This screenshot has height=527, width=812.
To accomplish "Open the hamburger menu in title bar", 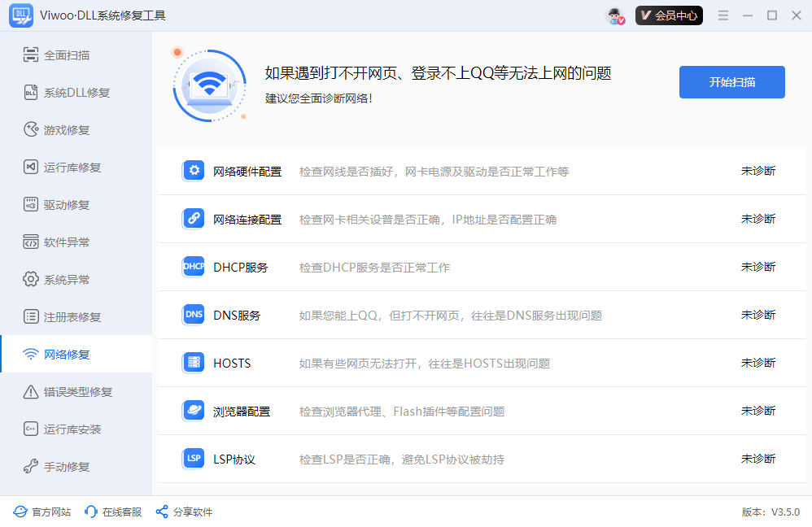I will [723, 15].
